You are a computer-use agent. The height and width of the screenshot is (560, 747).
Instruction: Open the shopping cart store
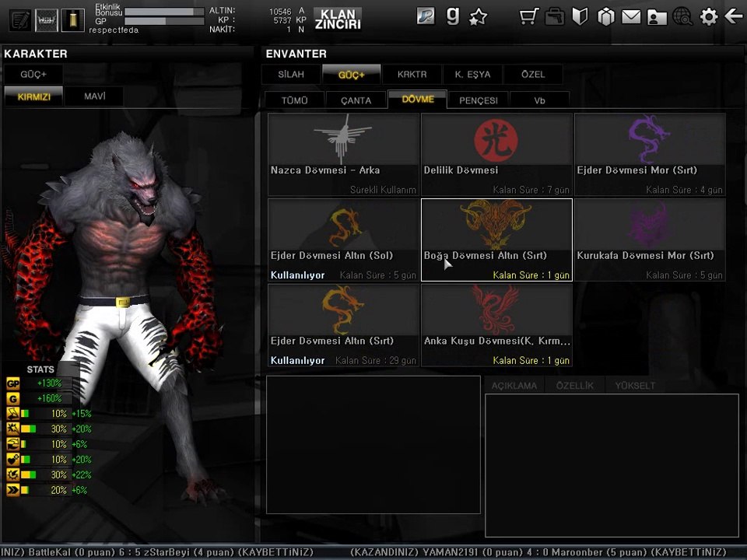(x=529, y=17)
